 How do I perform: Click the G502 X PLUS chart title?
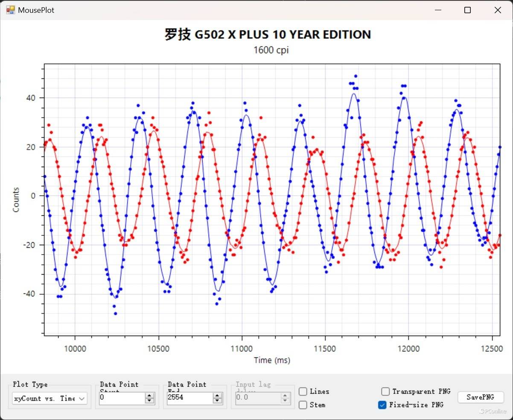268,35
